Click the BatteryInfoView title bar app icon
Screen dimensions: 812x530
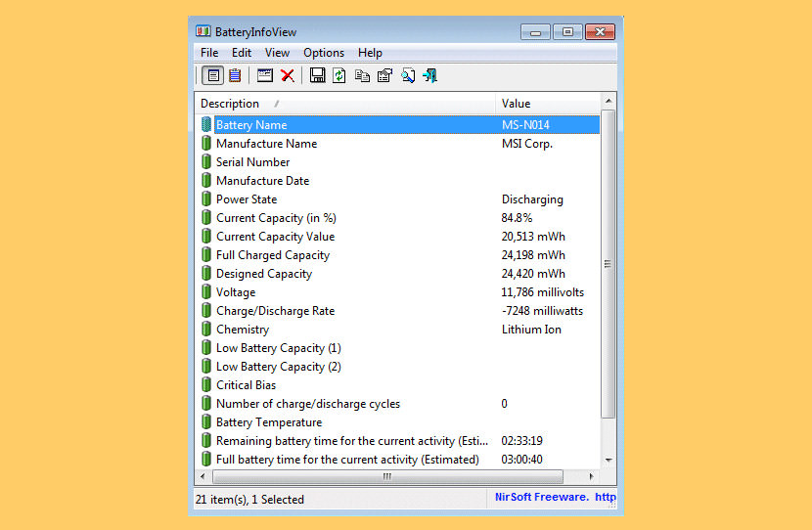(203, 31)
